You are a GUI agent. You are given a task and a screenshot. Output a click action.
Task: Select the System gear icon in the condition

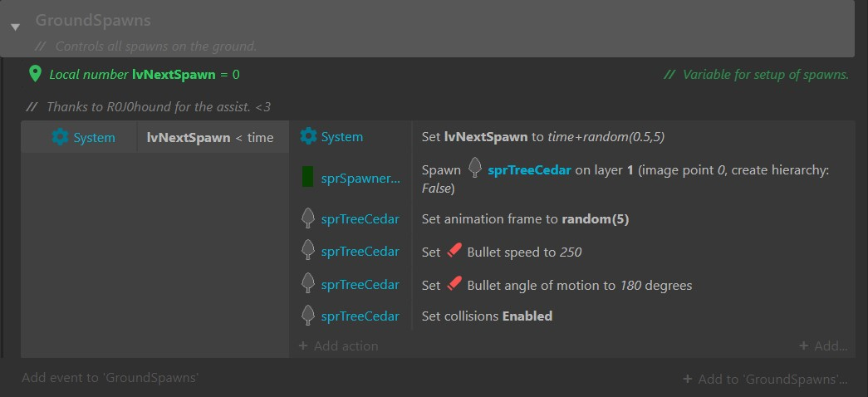(x=60, y=137)
